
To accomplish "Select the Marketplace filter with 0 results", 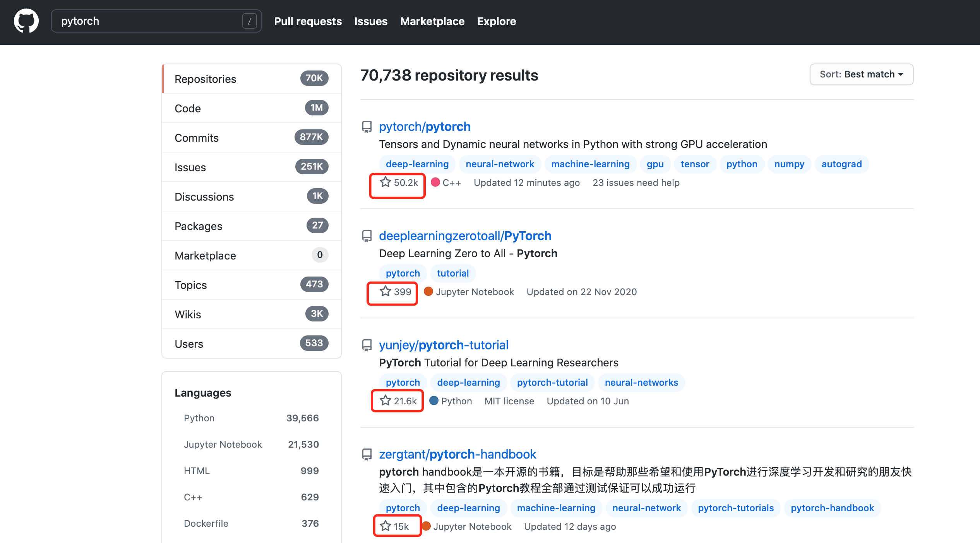I will coord(252,256).
